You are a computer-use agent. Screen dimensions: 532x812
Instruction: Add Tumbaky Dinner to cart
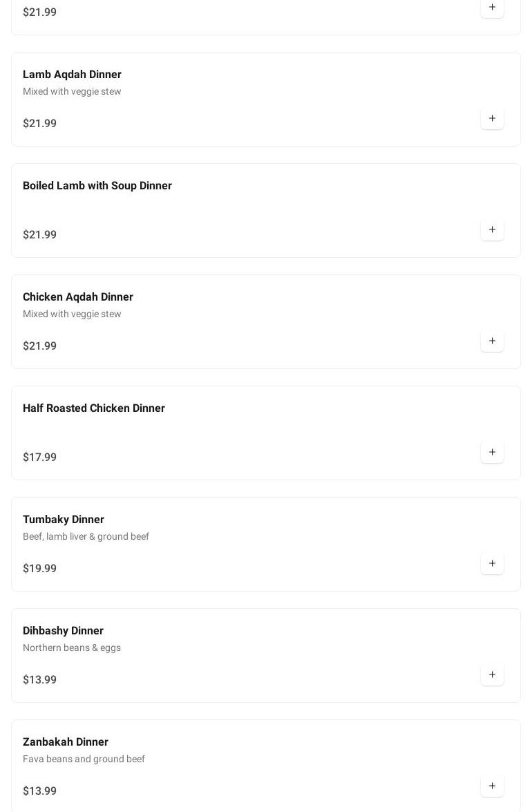coord(492,563)
